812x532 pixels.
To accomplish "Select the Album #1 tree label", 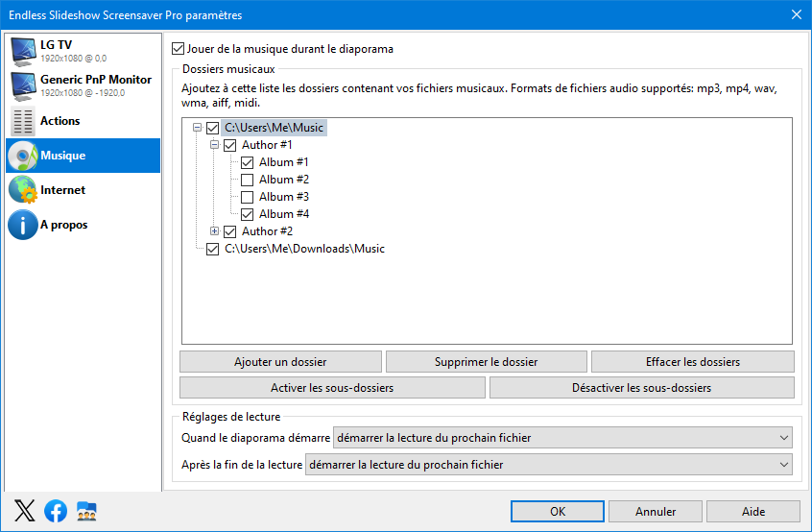I will tap(284, 162).
